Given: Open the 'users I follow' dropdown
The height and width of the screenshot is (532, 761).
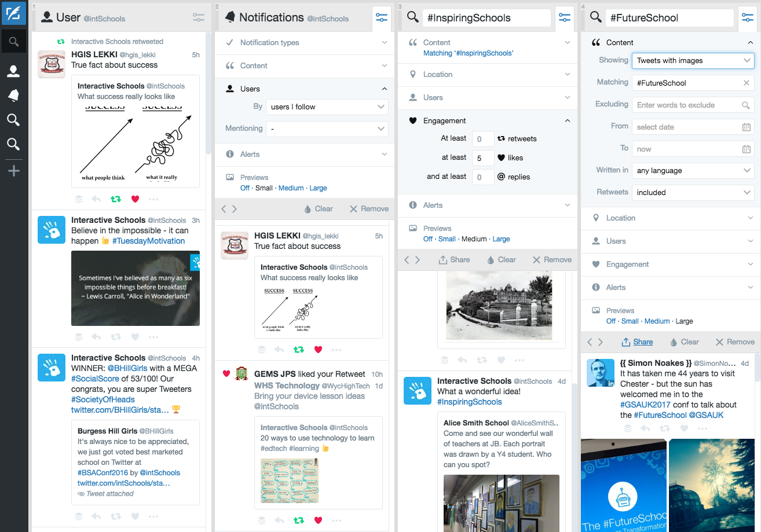Looking at the screenshot, I should point(327,107).
